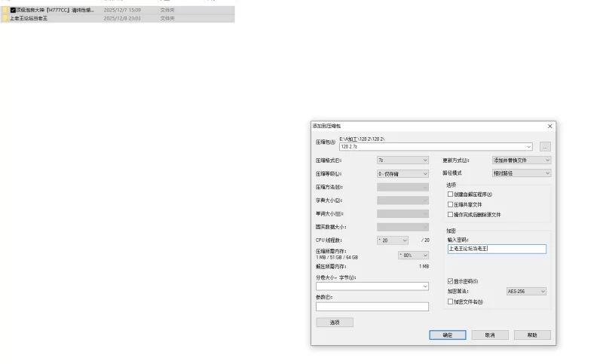Enable 加密文件名 checkbox
This screenshot has width=603, height=364.
point(450,301)
